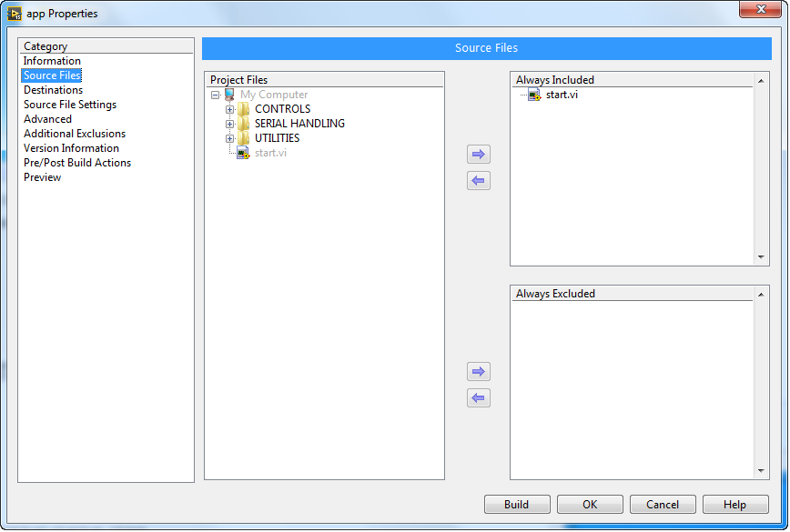This screenshot has width=790, height=532.
Task: Click the remove arrow for Always Included
Action: click(478, 181)
